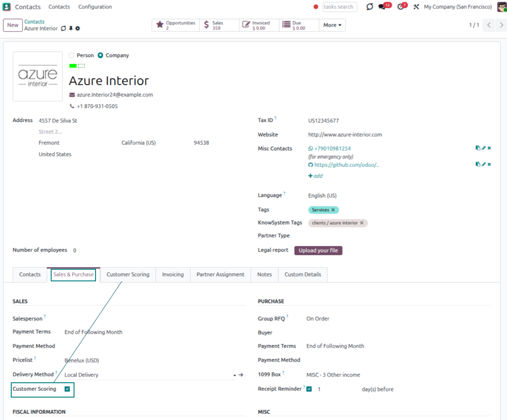Image resolution: width=507 pixels, height=420 pixels.
Task: Open the messages icon with 12 badge
Action: pyautogui.click(x=382, y=7)
